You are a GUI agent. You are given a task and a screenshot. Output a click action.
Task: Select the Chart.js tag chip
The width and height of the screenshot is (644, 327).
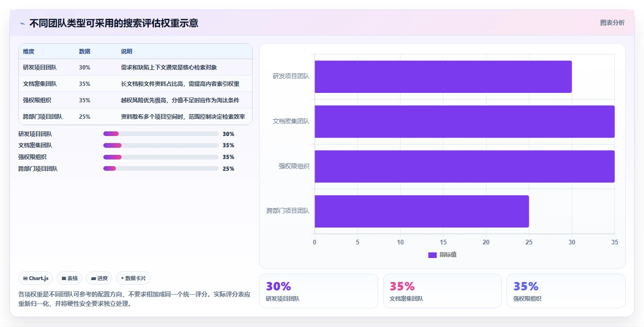pos(36,278)
